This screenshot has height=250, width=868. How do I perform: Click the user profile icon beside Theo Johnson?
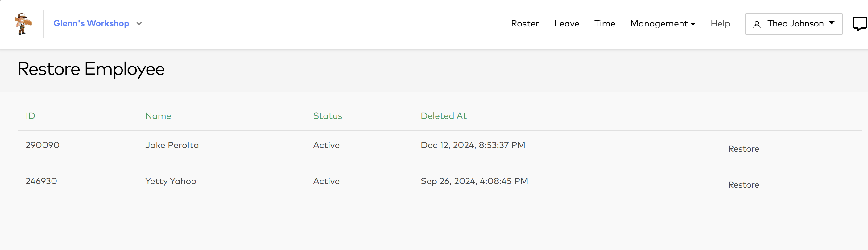pyautogui.click(x=757, y=25)
